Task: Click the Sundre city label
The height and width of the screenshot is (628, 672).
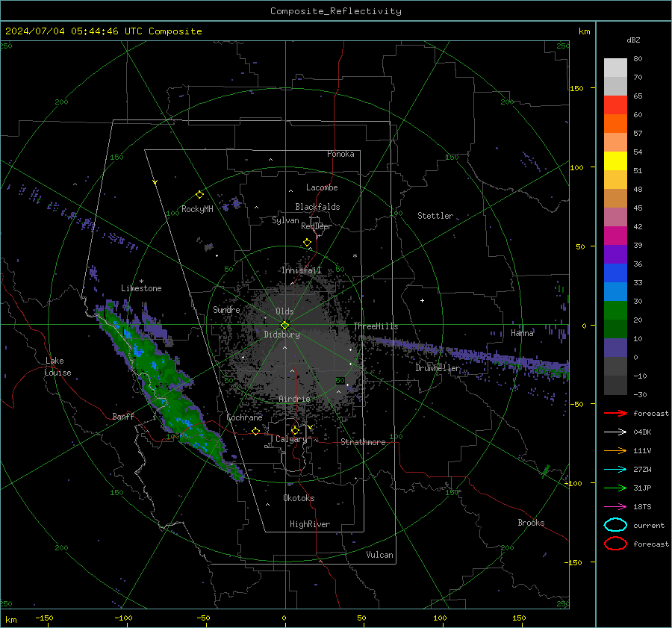Action: (226, 309)
